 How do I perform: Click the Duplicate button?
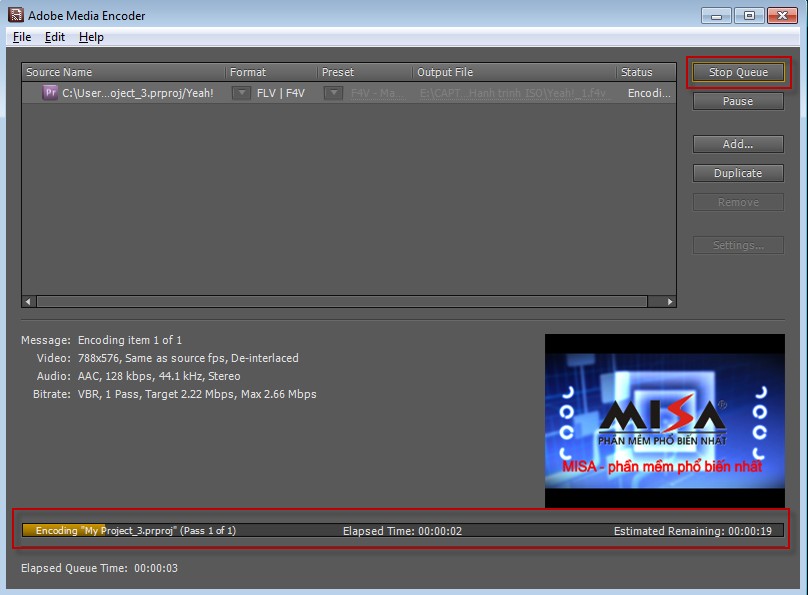point(738,173)
